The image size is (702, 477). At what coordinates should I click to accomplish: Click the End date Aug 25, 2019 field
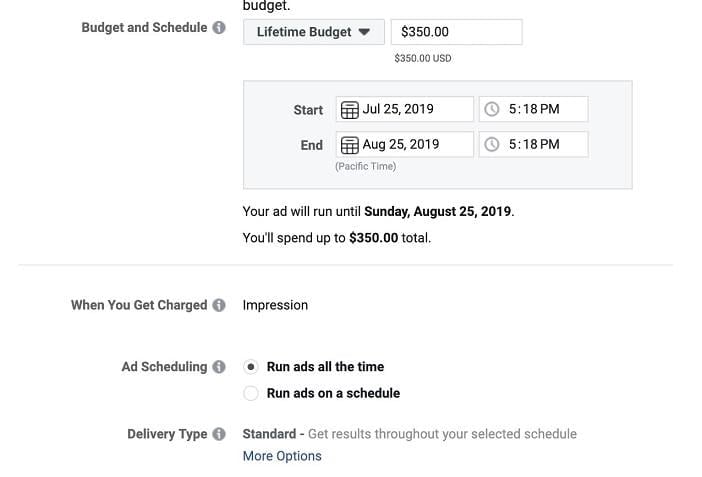[x=414, y=144]
